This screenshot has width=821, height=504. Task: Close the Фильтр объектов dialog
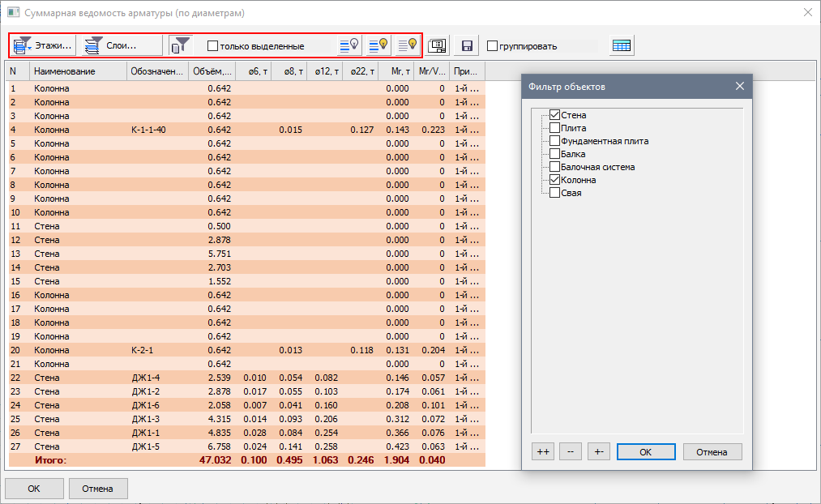(x=739, y=86)
